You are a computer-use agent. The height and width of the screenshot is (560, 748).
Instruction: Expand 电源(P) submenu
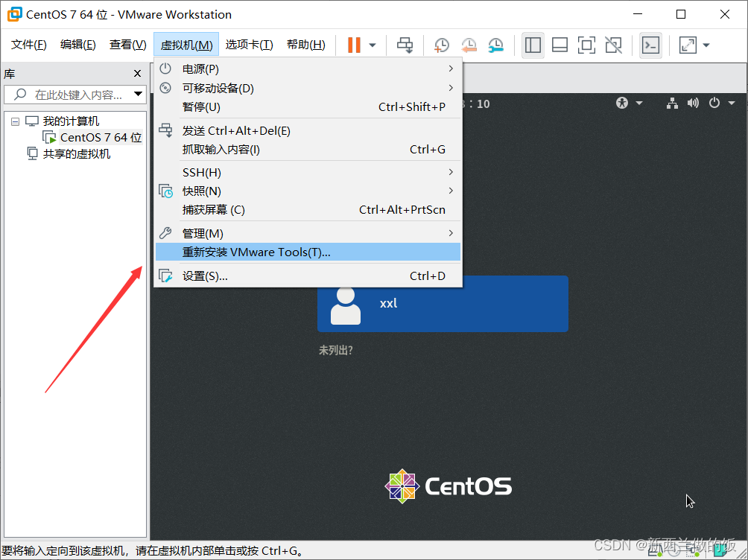(308, 69)
